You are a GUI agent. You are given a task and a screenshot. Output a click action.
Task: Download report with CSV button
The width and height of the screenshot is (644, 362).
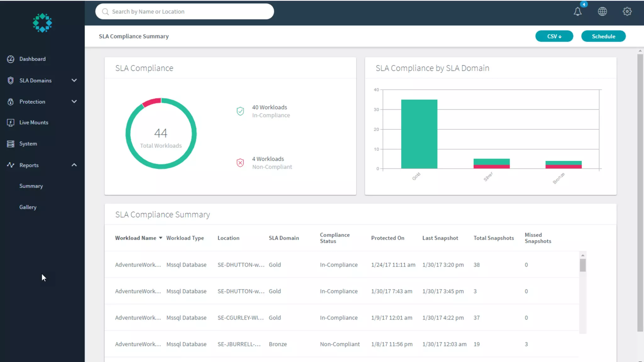point(554,36)
